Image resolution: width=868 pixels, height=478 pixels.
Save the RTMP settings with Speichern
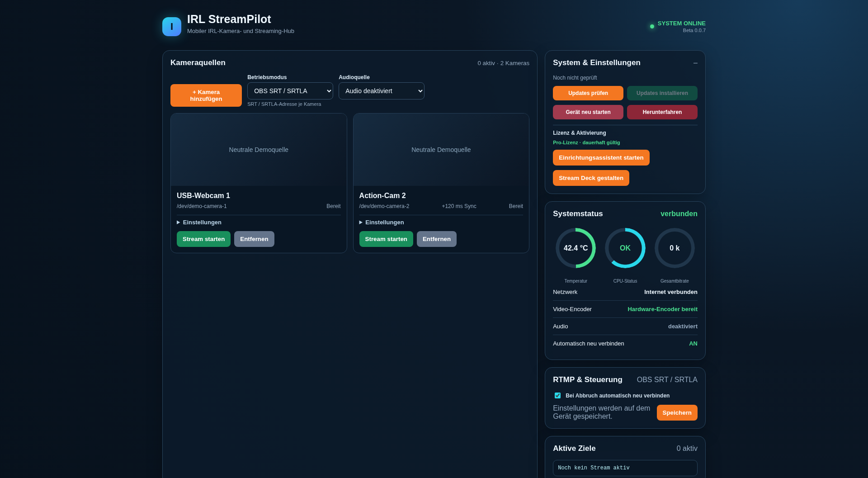(677, 413)
